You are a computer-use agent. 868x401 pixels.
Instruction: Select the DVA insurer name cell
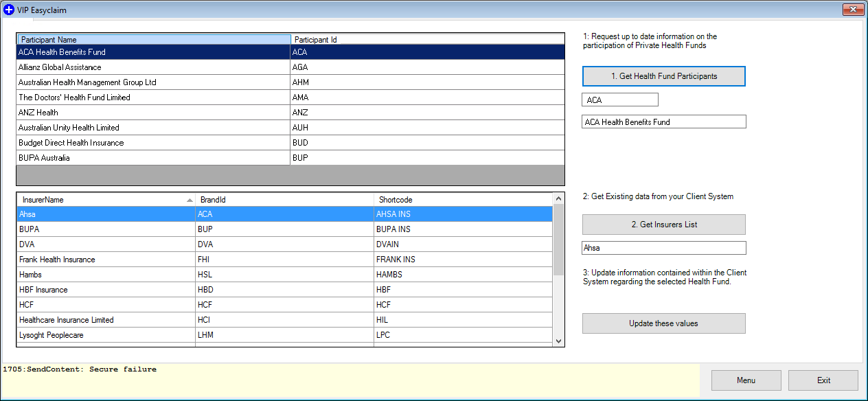(x=106, y=244)
